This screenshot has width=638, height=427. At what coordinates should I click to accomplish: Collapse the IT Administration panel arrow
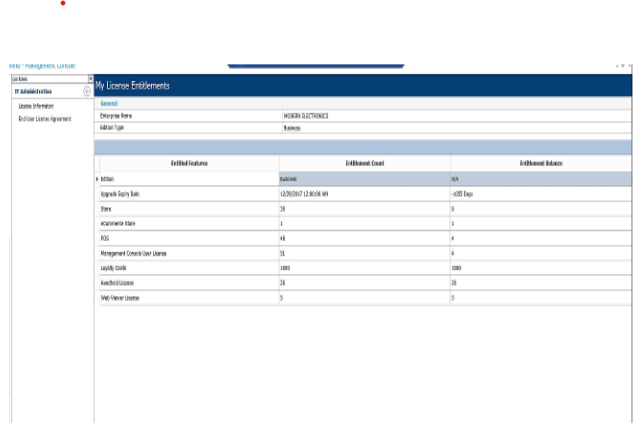[x=87, y=91]
